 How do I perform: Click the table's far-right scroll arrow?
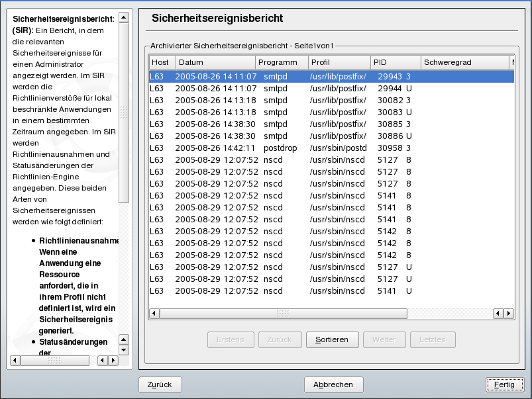tap(509, 314)
